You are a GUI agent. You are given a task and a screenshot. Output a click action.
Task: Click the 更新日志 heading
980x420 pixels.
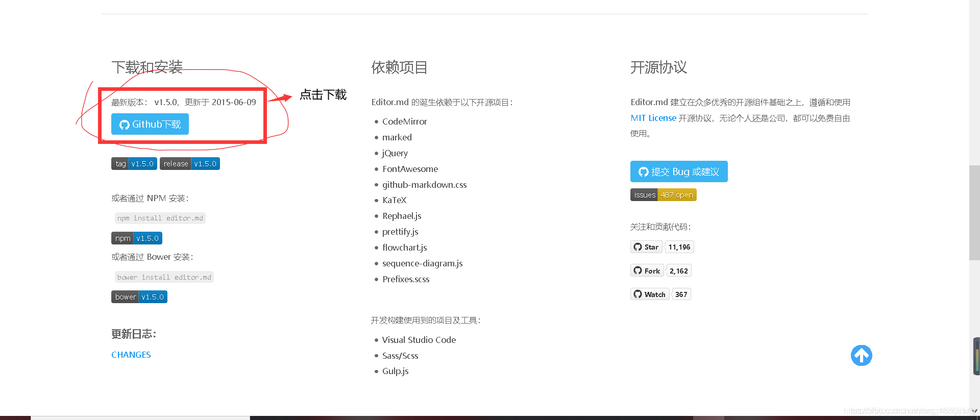click(134, 334)
